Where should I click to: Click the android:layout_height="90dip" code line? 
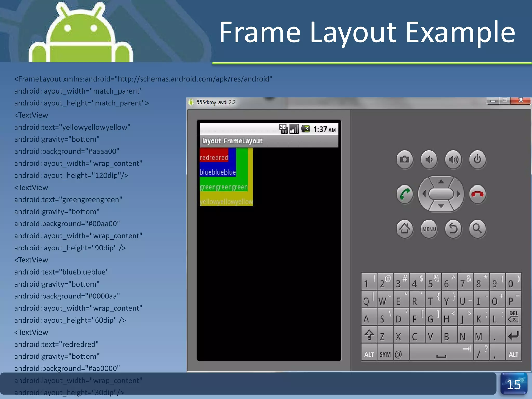click(x=70, y=248)
